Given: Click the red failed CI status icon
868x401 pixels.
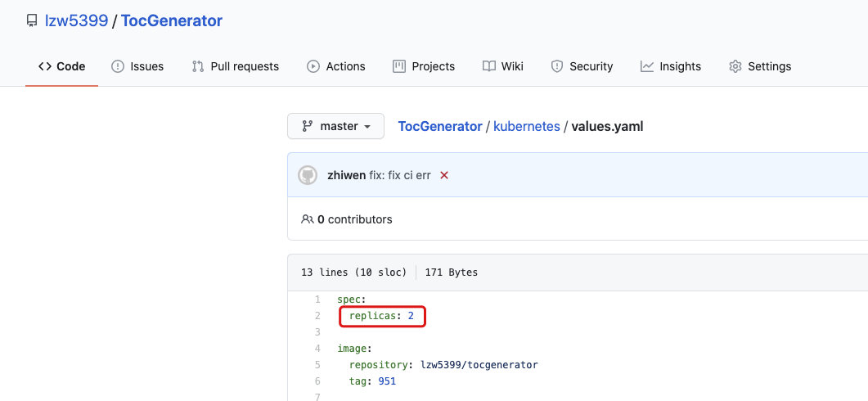Looking at the screenshot, I should tap(444, 176).
